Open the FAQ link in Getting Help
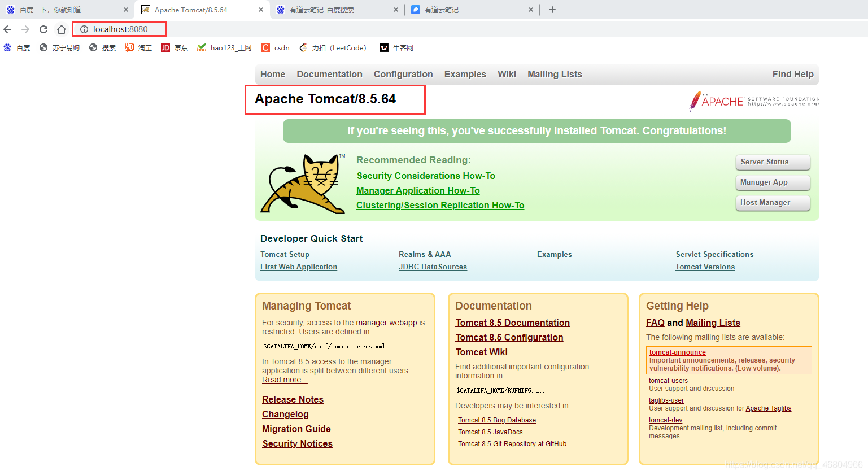This screenshot has height=475, width=868. pos(655,323)
